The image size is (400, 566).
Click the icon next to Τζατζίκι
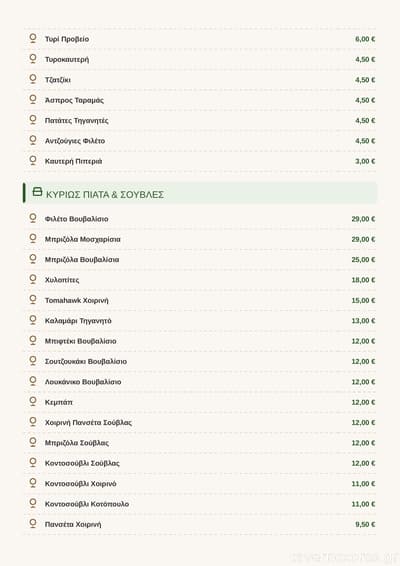pos(33,79)
